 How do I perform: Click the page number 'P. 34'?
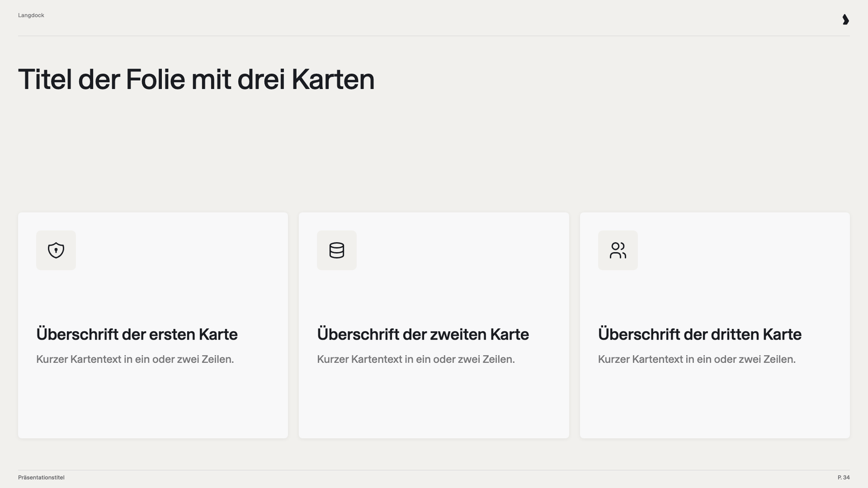pyautogui.click(x=844, y=478)
